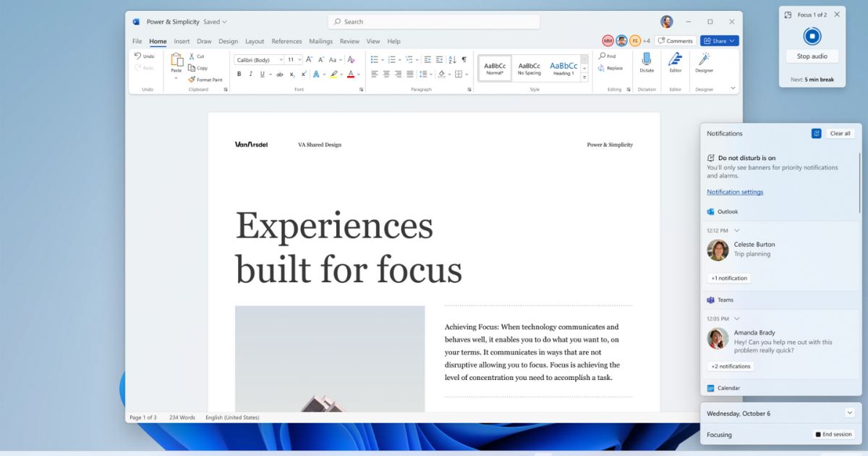Justify the paragraph text

point(409,74)
